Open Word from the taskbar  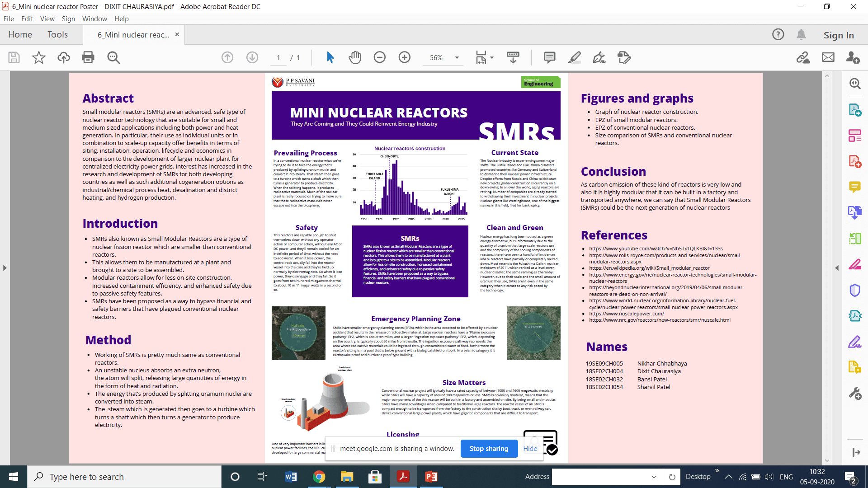point(291,477)
